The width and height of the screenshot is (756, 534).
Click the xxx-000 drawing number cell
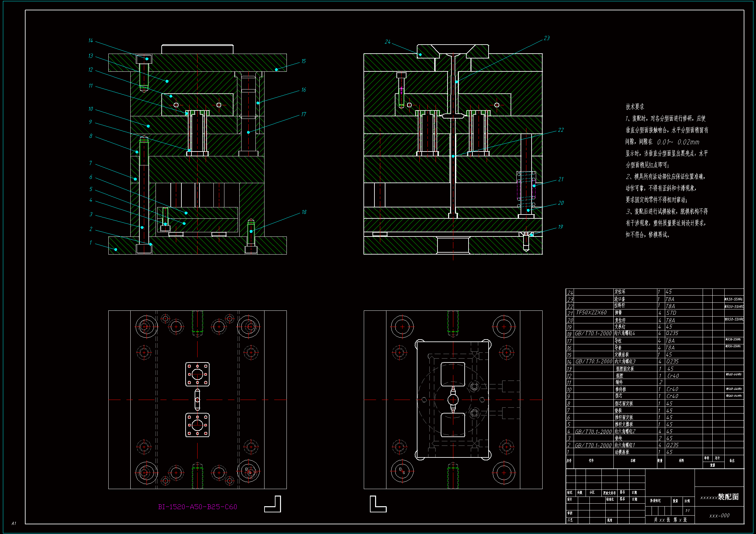point(719,516)
